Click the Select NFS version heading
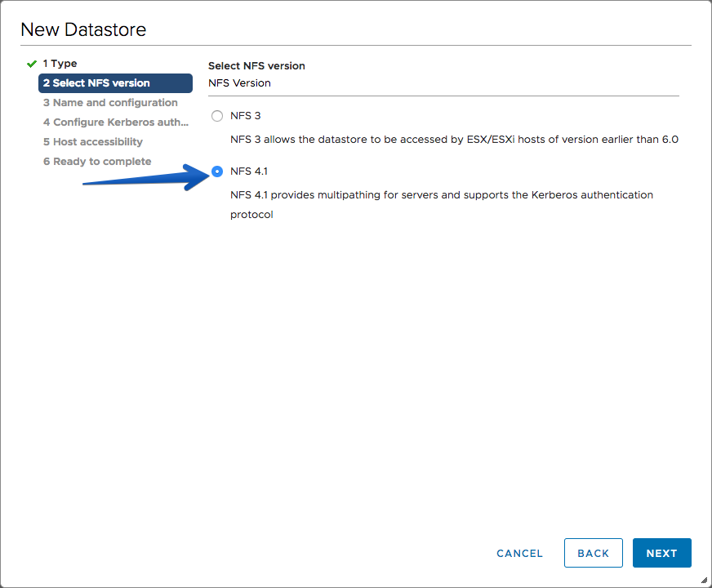This screenshot has width=712, height=588. 256,66
